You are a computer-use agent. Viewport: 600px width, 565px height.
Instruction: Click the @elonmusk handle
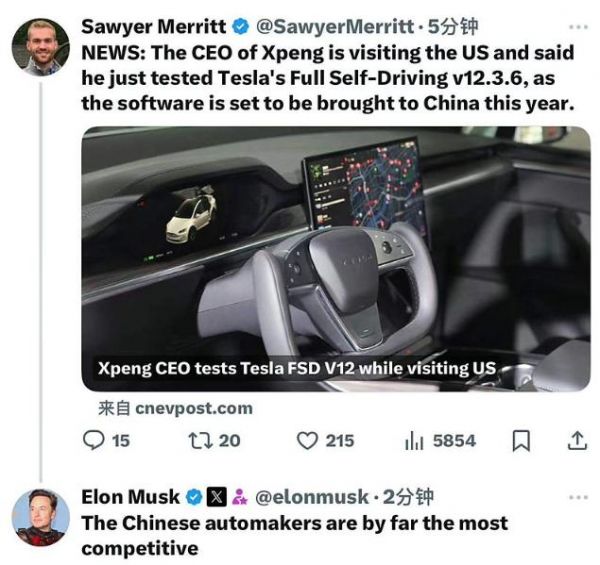point(312,497)
